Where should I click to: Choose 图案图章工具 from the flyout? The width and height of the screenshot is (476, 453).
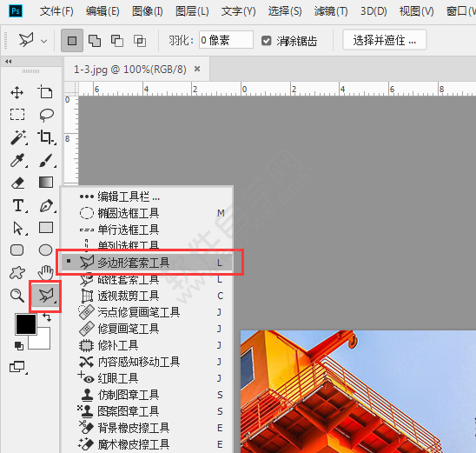(x=147, y=411)
